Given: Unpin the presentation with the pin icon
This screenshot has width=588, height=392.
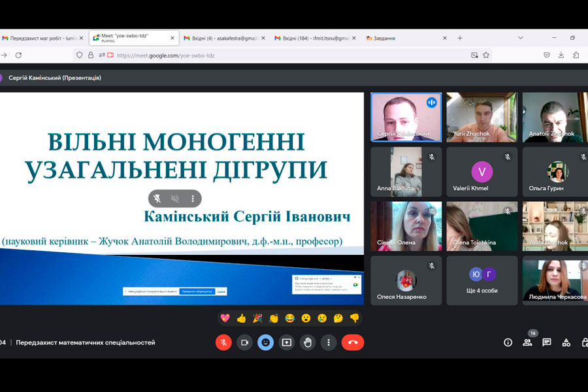Looking at the screenshot, I should pyautogui.click(x=157, y=199).
